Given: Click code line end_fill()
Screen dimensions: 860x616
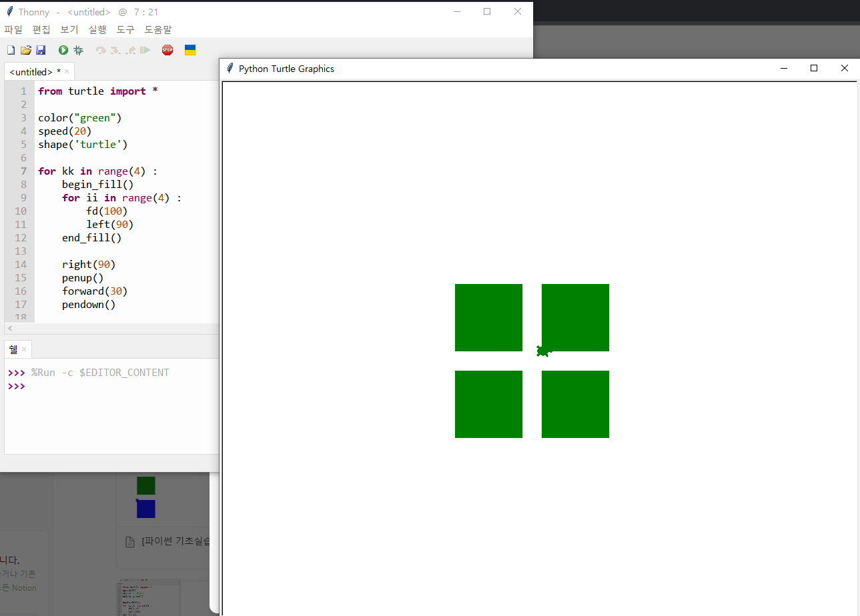Looking at the screenshot, I should click(92, 238).
